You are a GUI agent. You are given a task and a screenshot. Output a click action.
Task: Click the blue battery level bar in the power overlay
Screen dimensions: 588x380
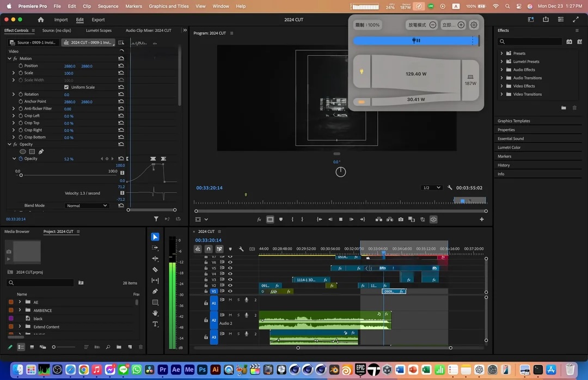point(415,40)
